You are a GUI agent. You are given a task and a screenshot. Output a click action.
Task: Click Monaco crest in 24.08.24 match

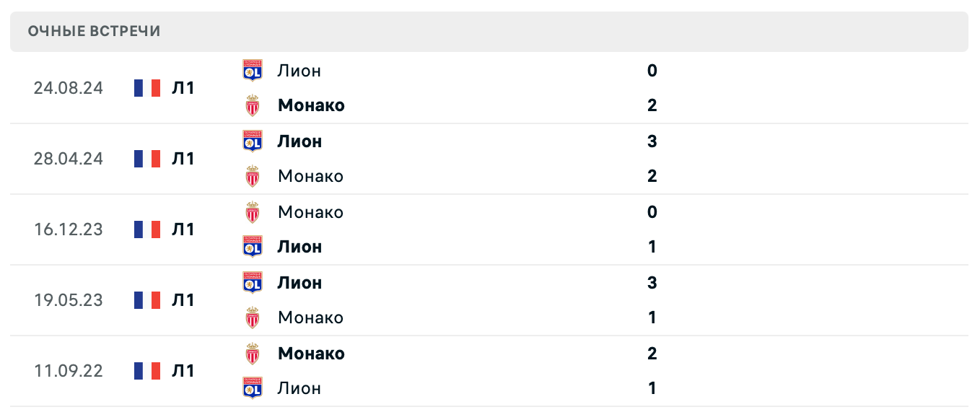[x=253, y=105]
